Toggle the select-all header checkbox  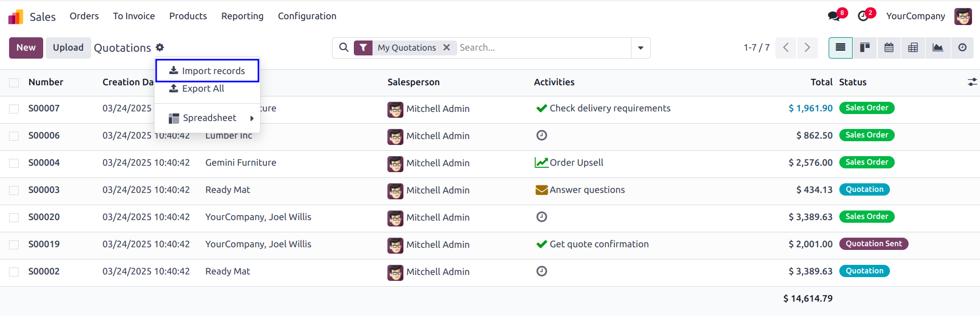pyautogui.click(x=14, y=83)
